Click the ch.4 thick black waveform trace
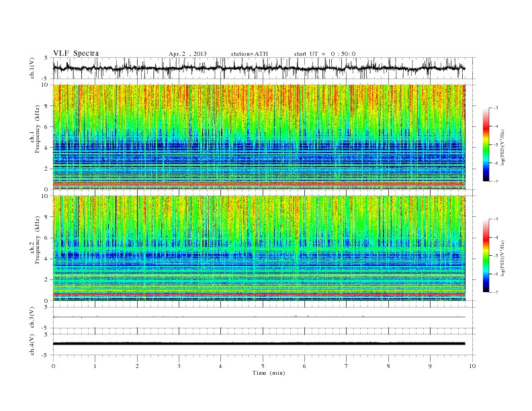Image resolution: width=532 pixels, height=411 pixels. (259, 344)
